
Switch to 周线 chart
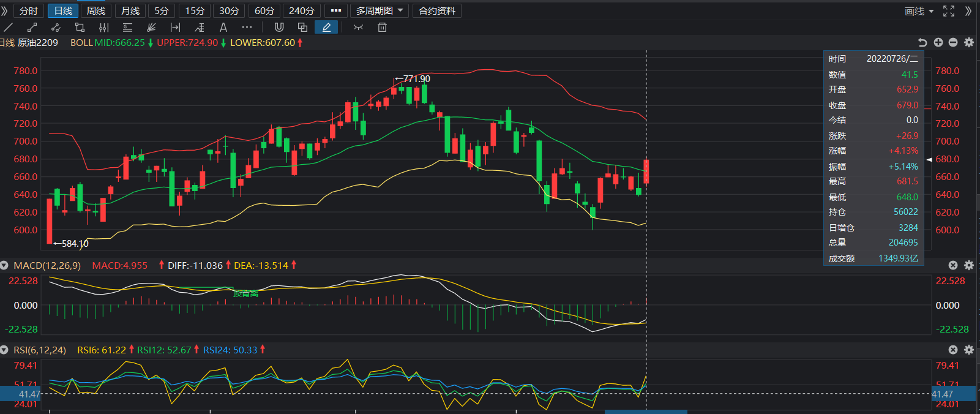(x=96, y=10)
